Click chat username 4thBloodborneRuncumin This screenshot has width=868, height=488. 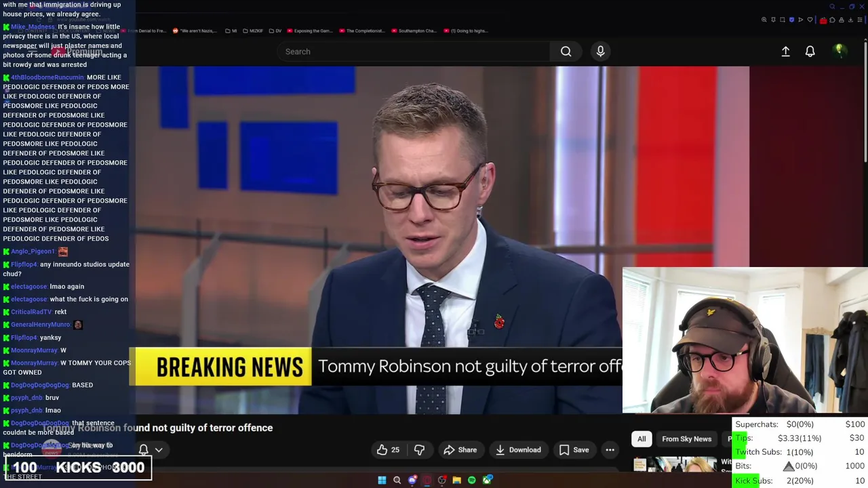(47, 77)
